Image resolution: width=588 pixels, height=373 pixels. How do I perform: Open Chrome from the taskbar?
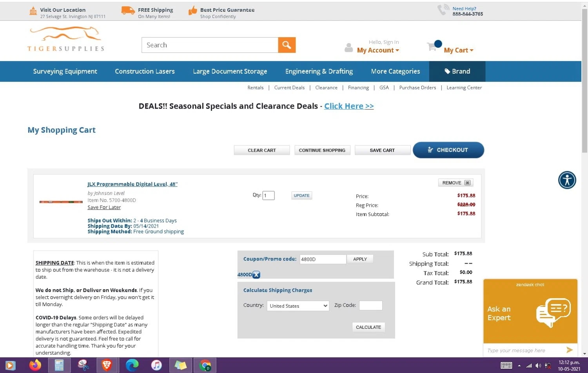(x=205, y=365)
